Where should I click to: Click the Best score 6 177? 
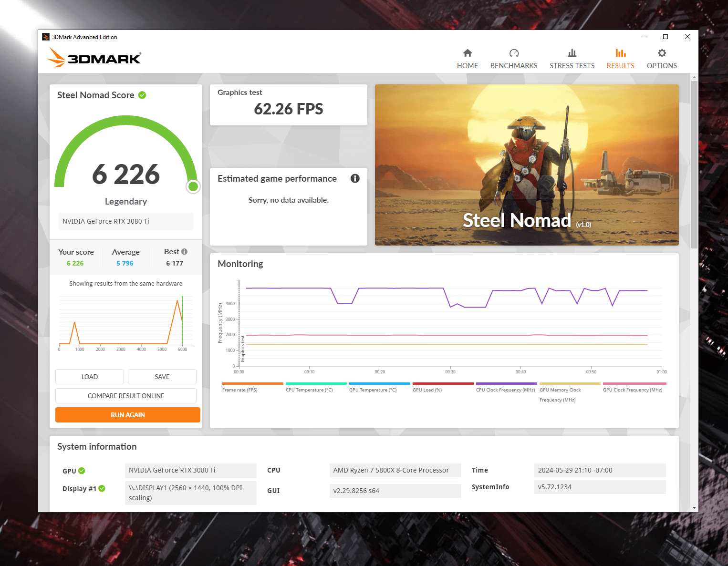coord(175,263)
